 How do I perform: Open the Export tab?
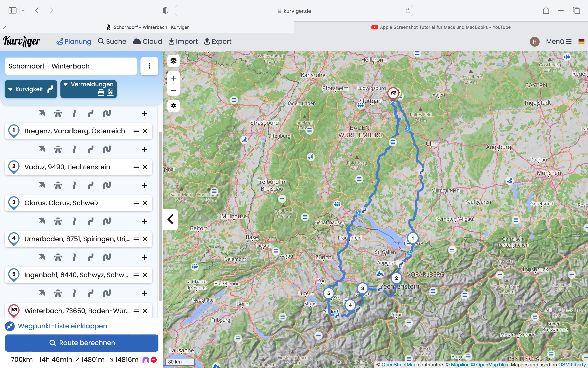[218, 42]
